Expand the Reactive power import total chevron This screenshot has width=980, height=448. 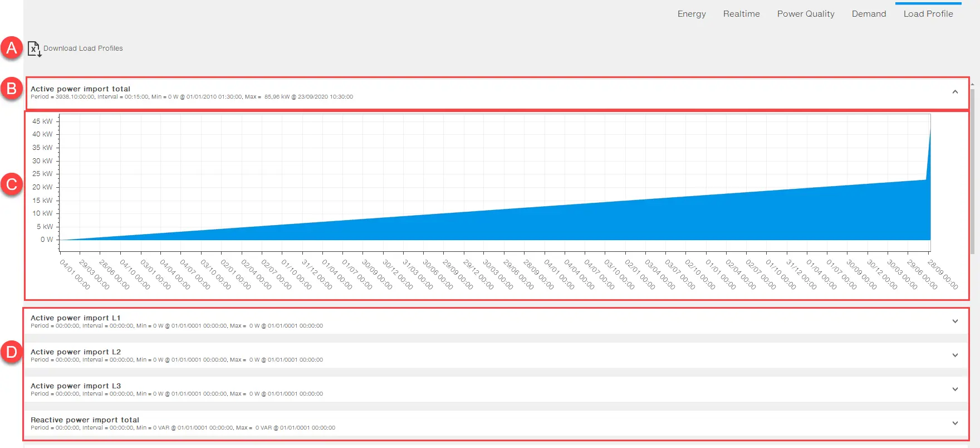click(955, 423)
